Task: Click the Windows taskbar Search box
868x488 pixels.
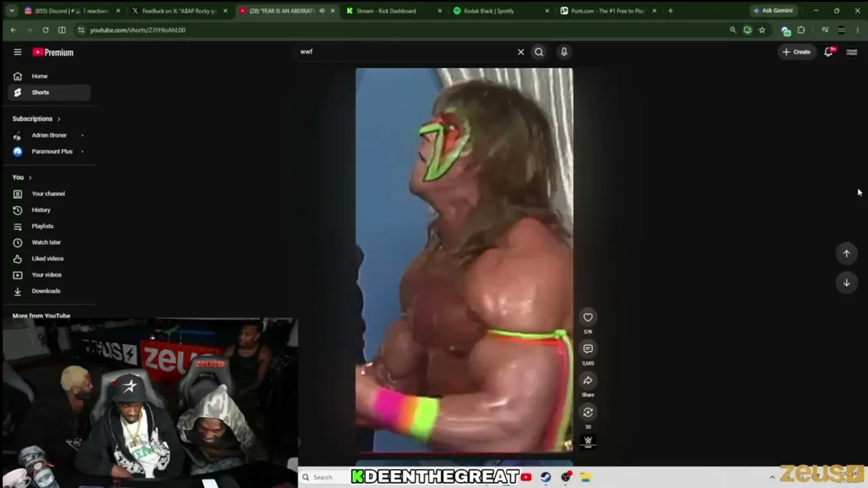Action: (x=325, y=477)
